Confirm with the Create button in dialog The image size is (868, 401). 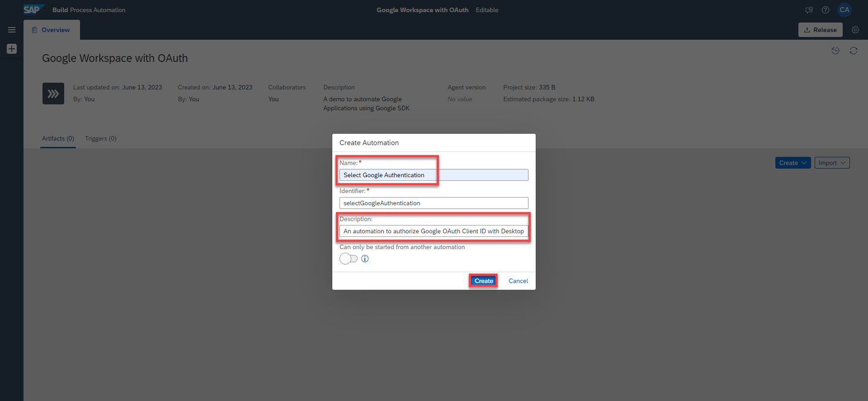(x=483, y=281)
